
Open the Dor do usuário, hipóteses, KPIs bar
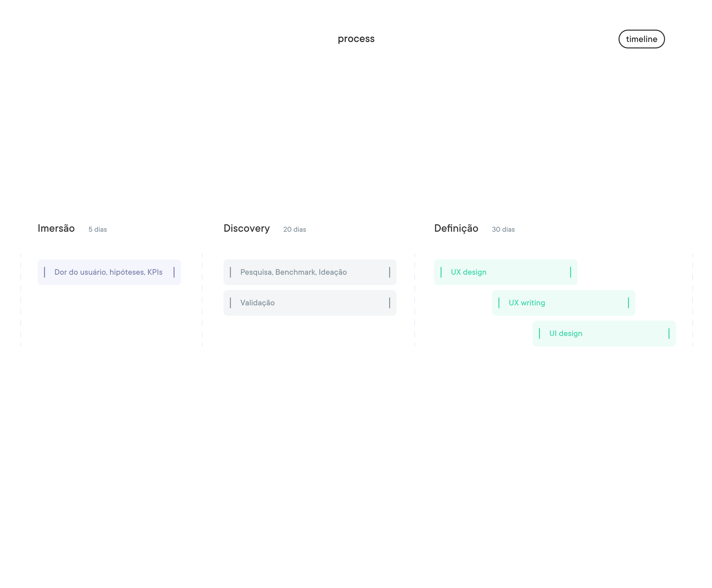(109, 272)
